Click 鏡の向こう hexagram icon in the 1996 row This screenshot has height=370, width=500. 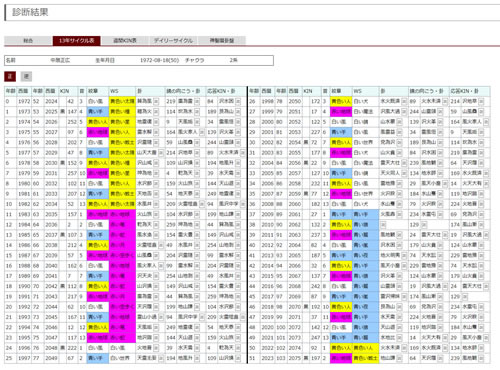[197, 348]
